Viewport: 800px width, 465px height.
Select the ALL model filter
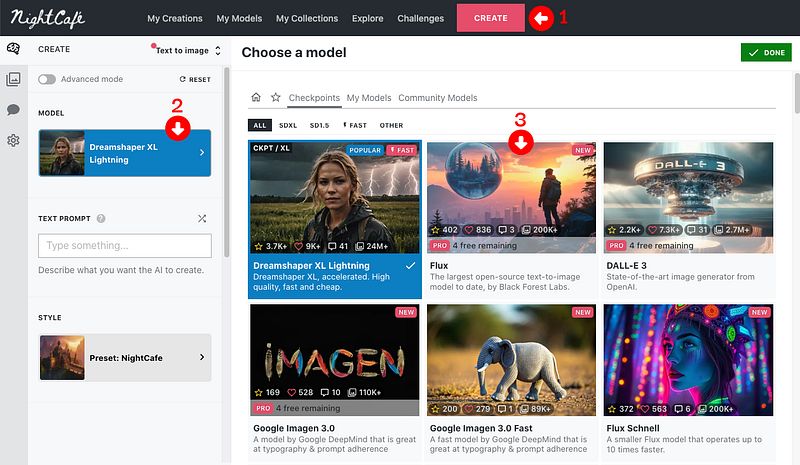click(260, 125)
